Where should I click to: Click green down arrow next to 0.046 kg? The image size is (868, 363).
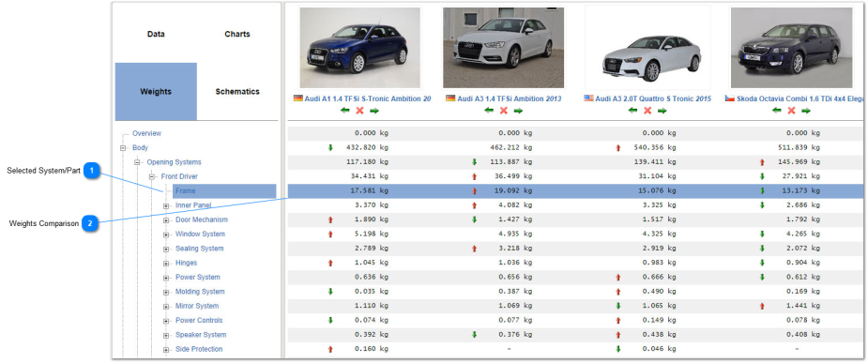(x=618, y=349)
